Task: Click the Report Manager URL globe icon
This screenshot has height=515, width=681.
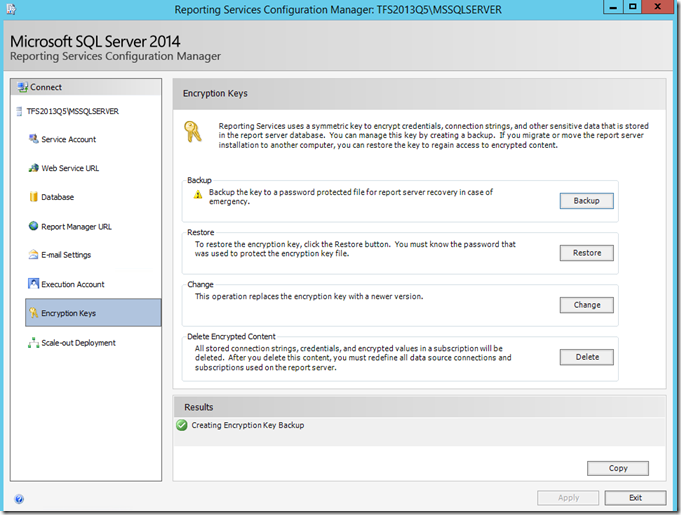Action: 33,226
